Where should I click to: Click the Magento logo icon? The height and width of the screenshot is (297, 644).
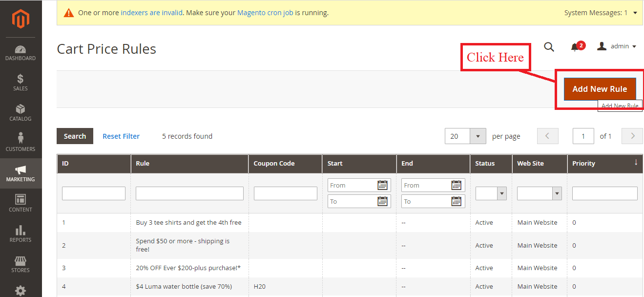point(21,19)
